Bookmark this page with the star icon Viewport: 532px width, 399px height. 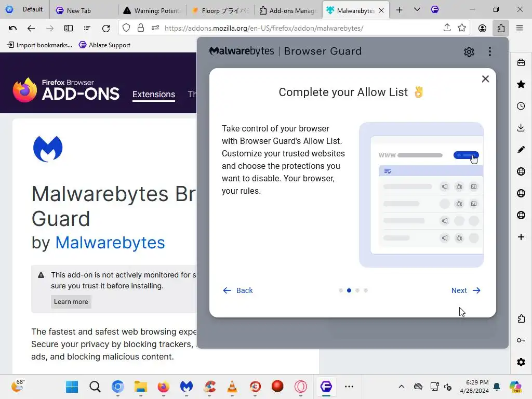click(462, 28)
